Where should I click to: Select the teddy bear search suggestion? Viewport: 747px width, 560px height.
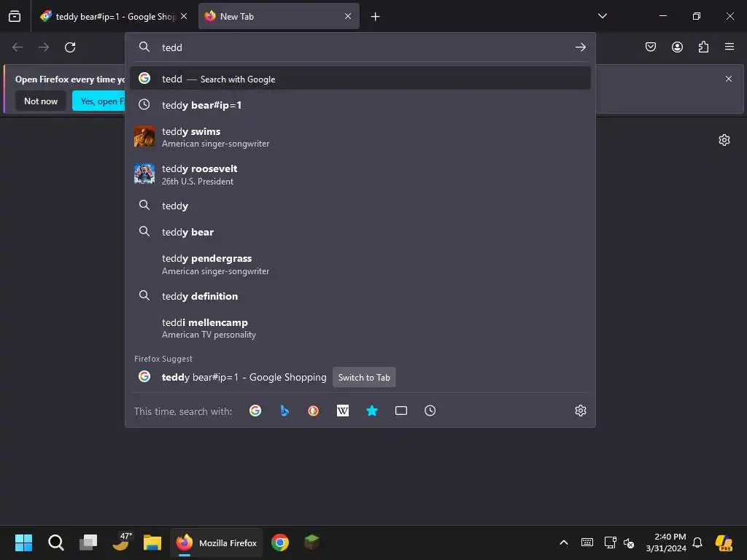360,231
